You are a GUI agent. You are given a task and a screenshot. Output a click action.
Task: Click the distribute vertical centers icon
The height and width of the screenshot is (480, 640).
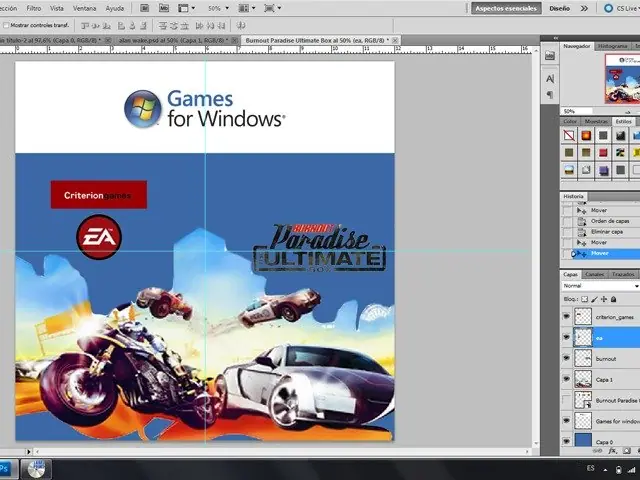(x=173, y=26)
